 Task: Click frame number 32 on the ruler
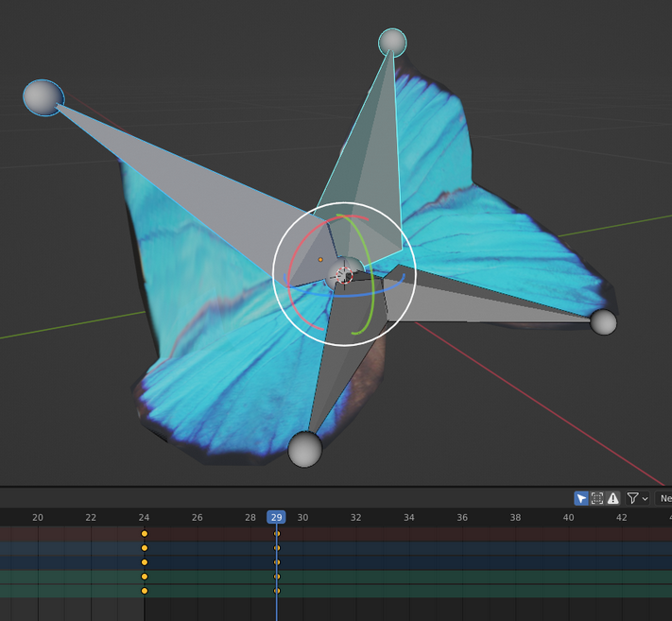pyautogui.click(x=355, y=517)
